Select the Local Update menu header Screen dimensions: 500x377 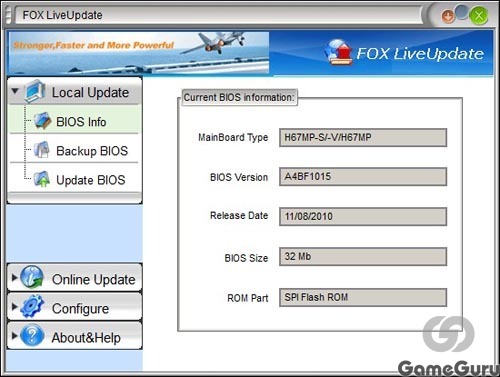[75, 91]
